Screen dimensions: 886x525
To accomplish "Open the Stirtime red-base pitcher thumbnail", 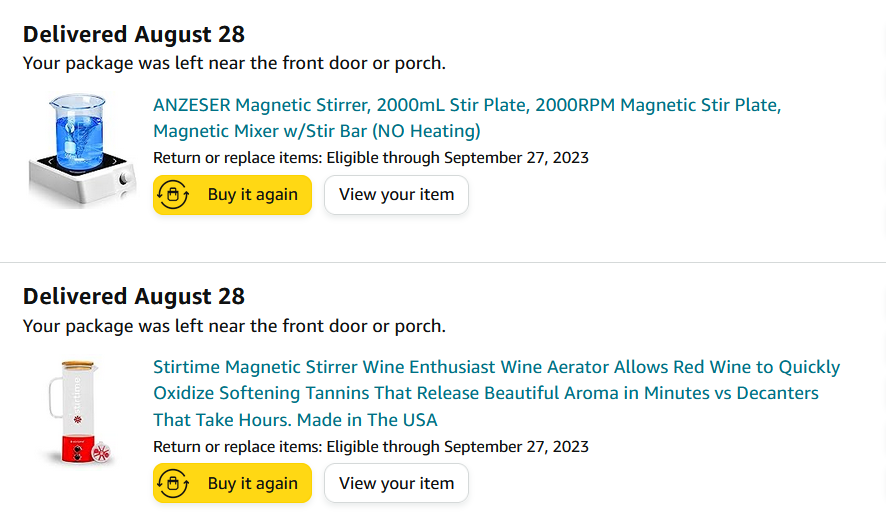I will coord(79,413).
